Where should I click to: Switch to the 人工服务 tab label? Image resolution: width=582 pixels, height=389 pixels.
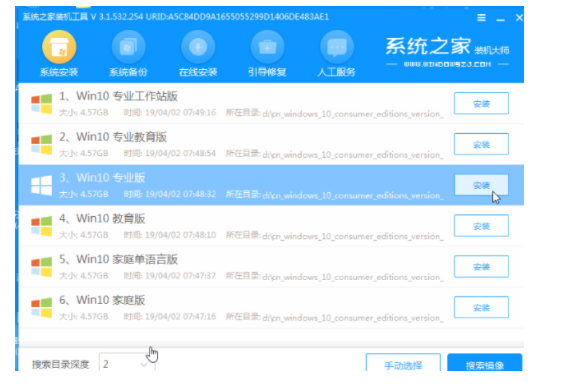(x=337, y=72)
